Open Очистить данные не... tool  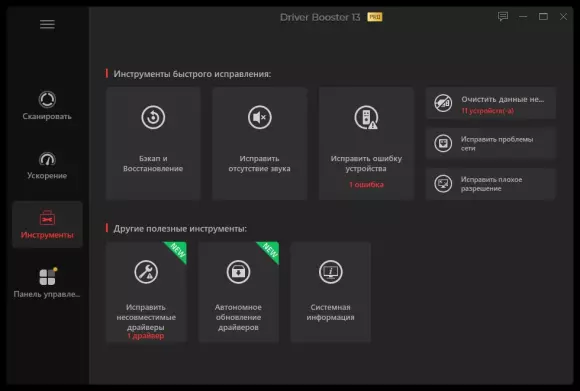[491, 103]
